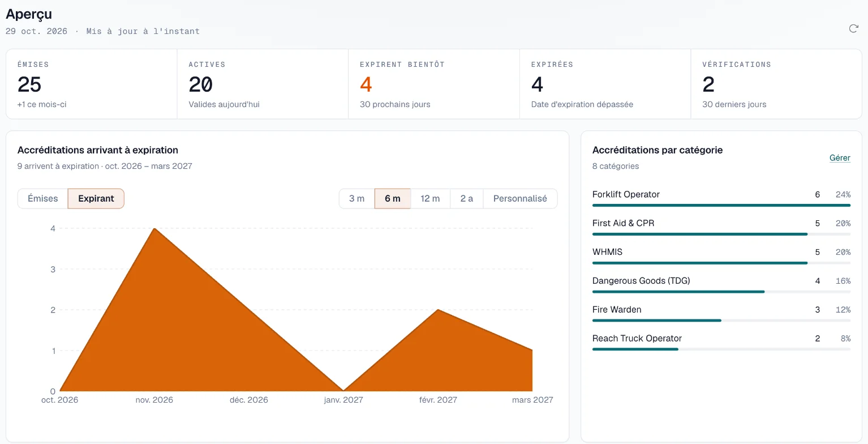This screenshot has width=868, height=444.
Task: Open the Vérifications stat card
Action: pos(776,84)
